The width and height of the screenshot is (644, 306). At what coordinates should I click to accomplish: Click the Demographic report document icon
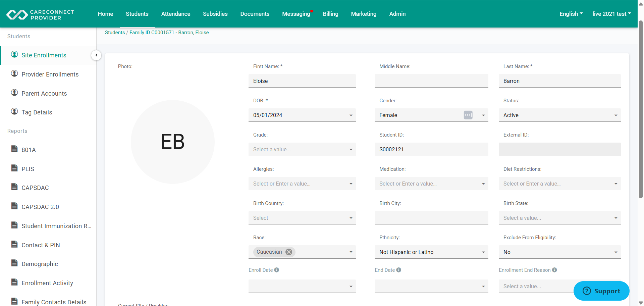[x=14, y=263]
